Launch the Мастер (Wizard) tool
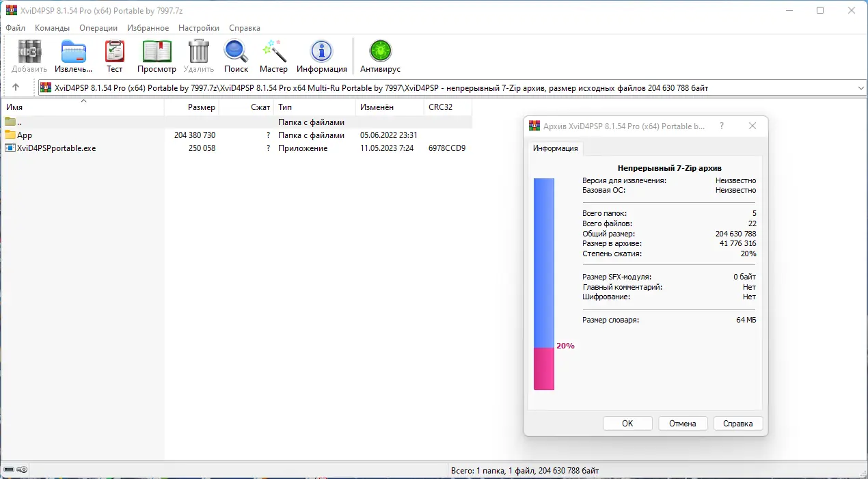Screen dimensions: 868x479 (273, 55)
